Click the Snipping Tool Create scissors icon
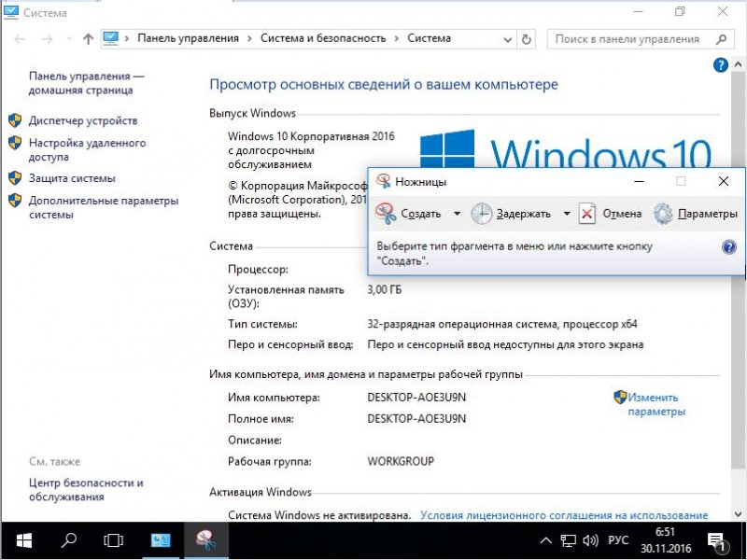 click(386, 214)
